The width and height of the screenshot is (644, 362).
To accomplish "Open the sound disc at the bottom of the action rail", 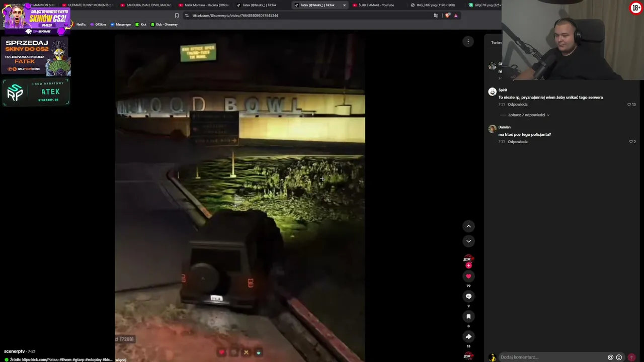I will coord(468,356).
